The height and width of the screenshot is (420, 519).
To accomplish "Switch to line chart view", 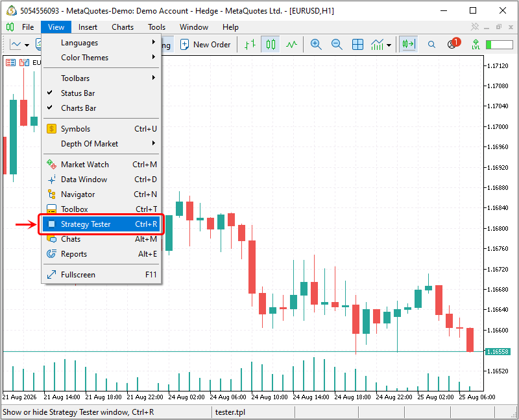I will [291, 44].
